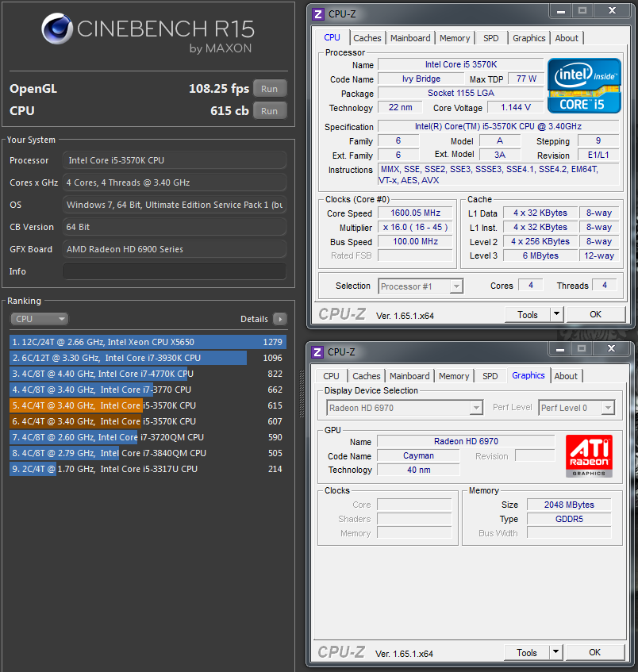Close the top CPU-Z window
This screenshot has width=638, height=672.
(x=612, y=11)
